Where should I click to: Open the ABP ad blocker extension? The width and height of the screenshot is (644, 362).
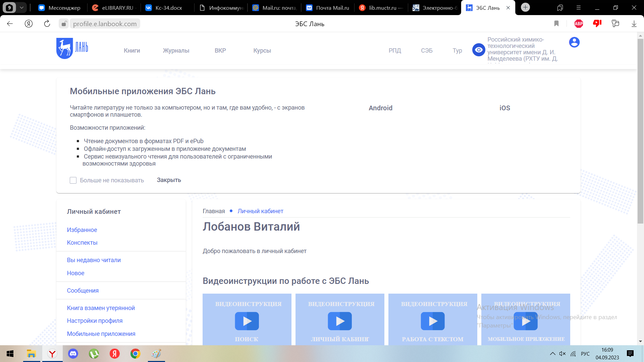579,23
